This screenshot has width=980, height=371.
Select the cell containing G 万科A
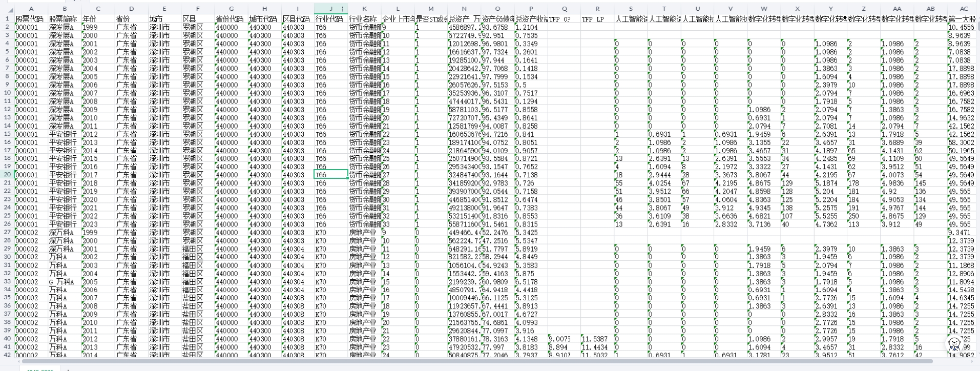pos(65,281)
